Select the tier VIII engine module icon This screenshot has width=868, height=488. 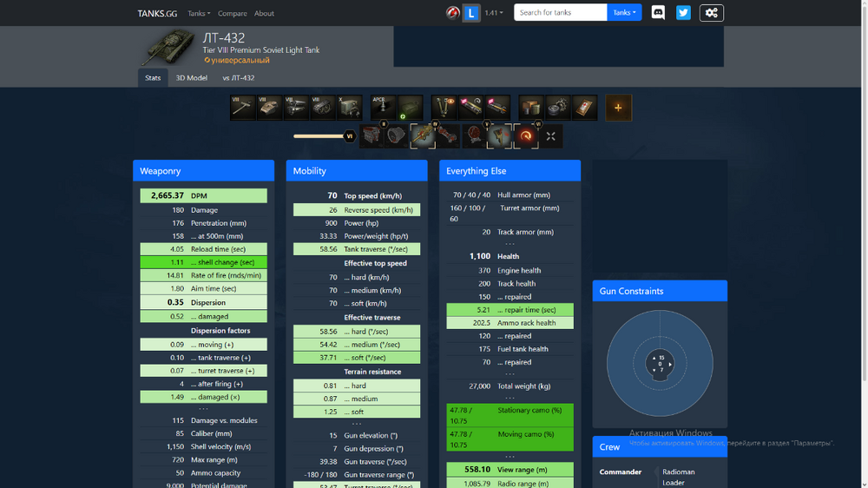[296, 108]
